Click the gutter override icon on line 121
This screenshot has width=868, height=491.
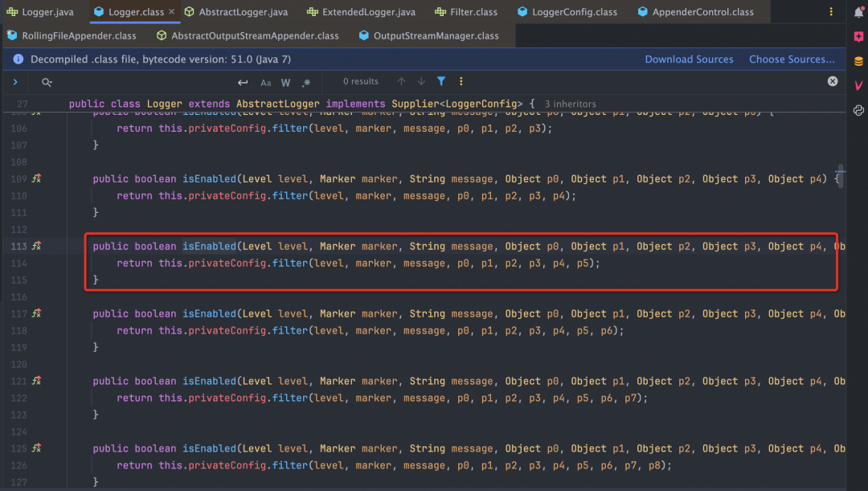[36, 381]
